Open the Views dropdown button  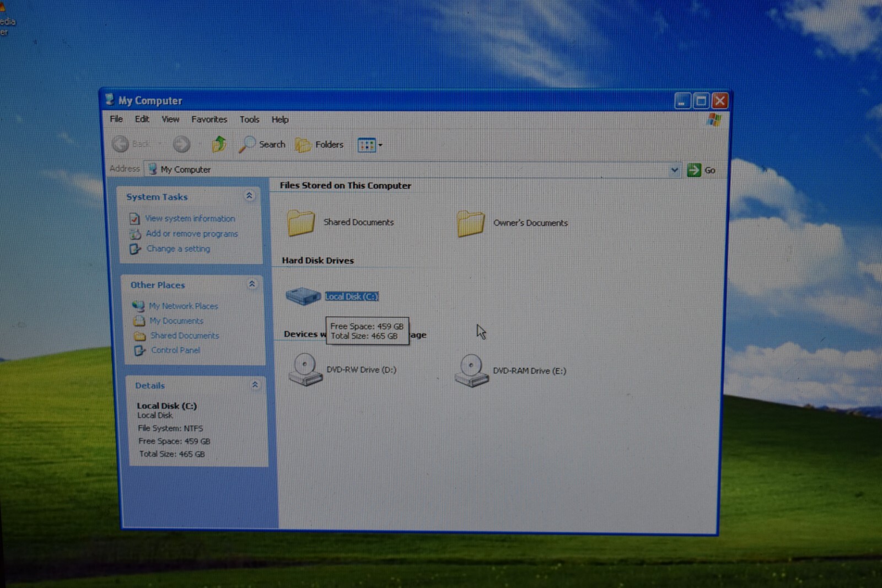point(370,145)
